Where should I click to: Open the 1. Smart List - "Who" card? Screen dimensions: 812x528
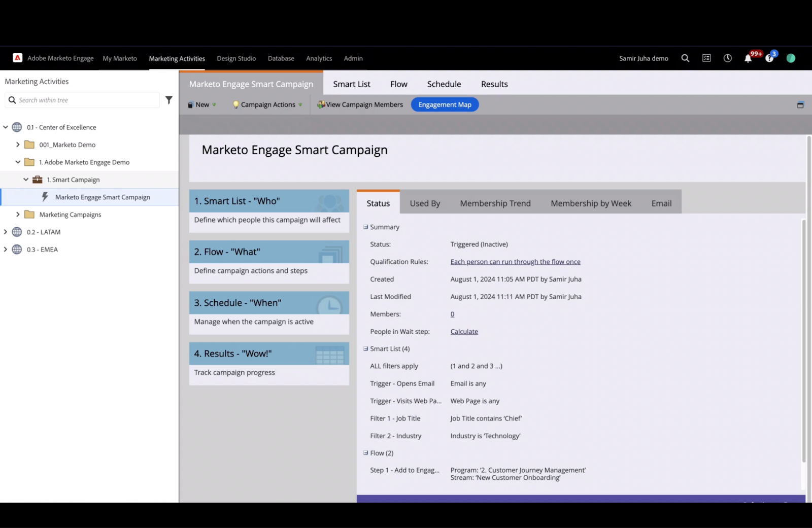coord(269,211)
